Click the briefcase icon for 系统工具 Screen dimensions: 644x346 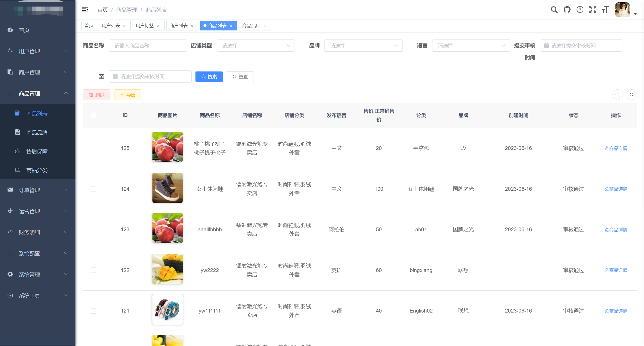(10, 295)
